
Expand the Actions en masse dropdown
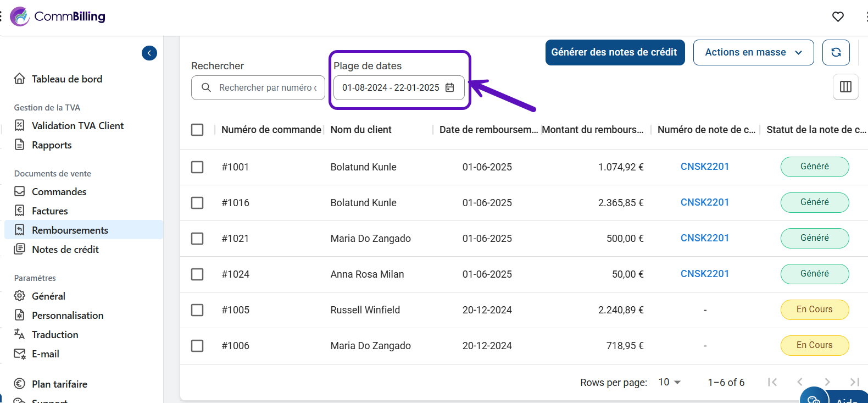pos(753,52)
